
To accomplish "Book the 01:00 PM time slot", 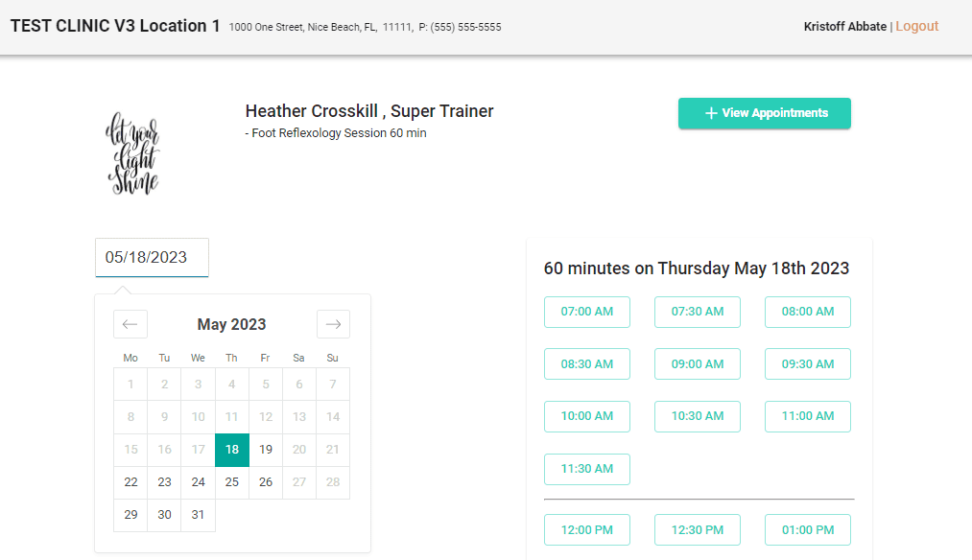I will pyautogui.click(x=808, y=529).
